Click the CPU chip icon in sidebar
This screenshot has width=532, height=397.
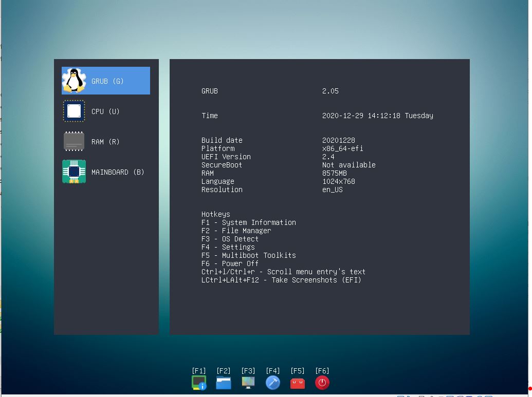[74, 111]
